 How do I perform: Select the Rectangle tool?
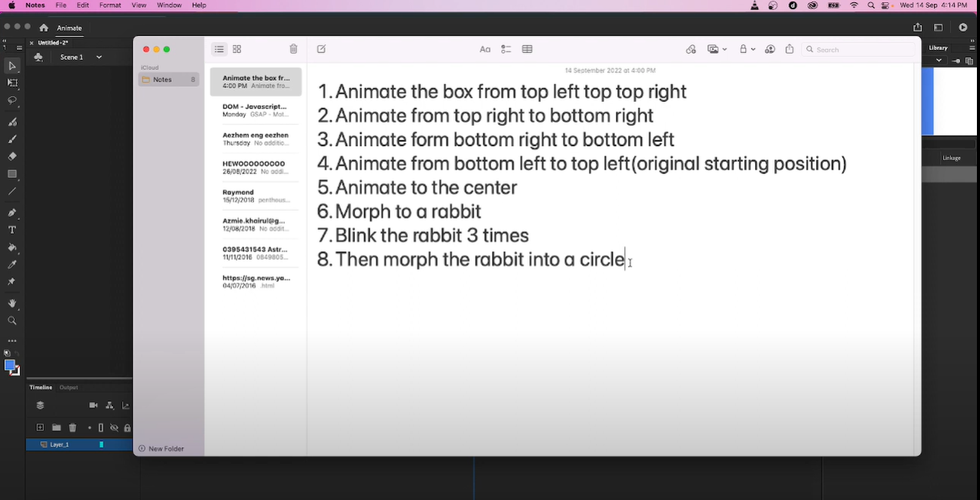point(12,174)
